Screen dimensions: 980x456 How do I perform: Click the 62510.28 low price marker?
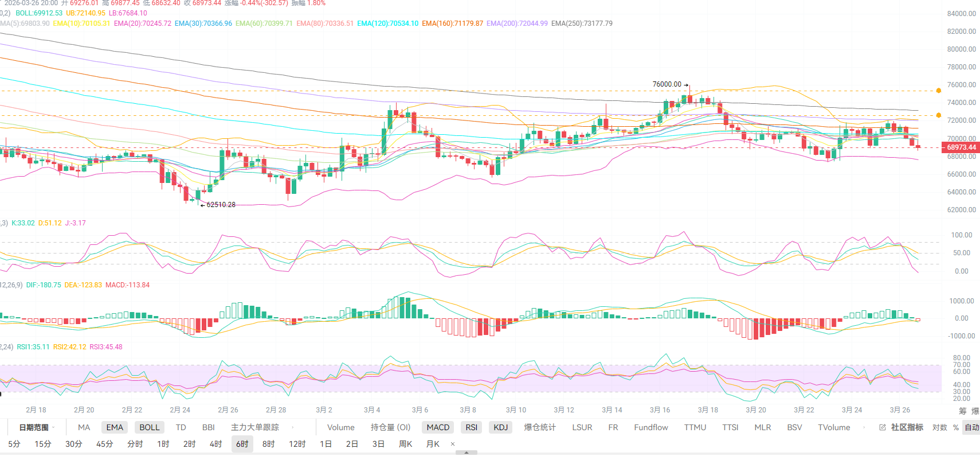(220, 205)
